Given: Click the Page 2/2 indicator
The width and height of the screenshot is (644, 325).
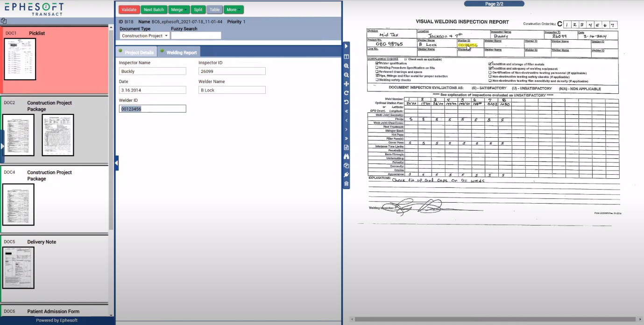Looking at the screenshot, I should click(494, 4).
